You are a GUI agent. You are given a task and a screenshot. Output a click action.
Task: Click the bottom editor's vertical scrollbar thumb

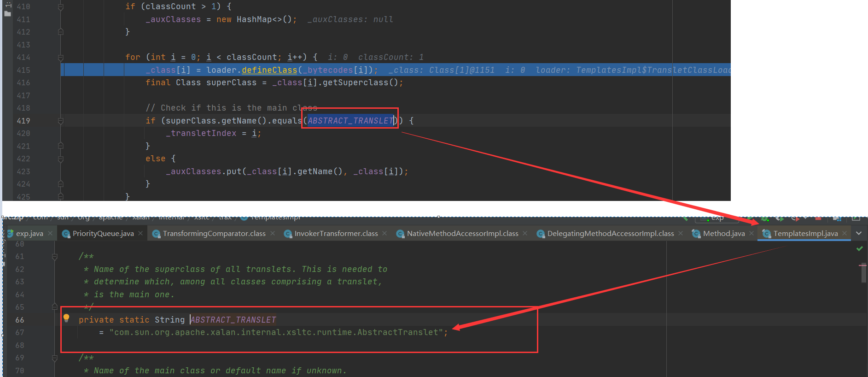[x=864, y=272]
